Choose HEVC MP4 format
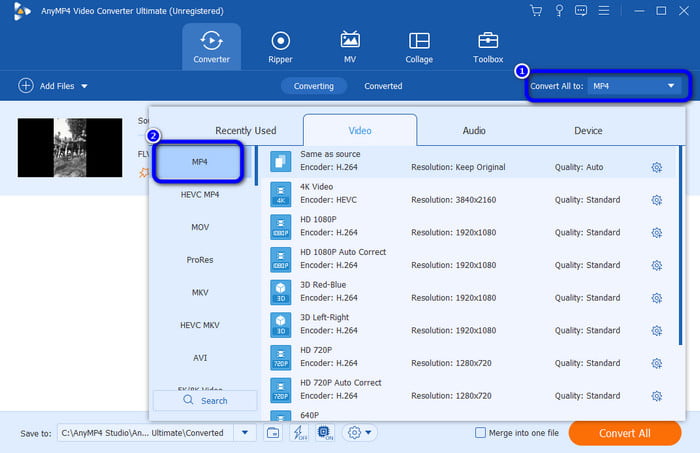This screenshot has height=453, width=700. (x=200, y=194)
